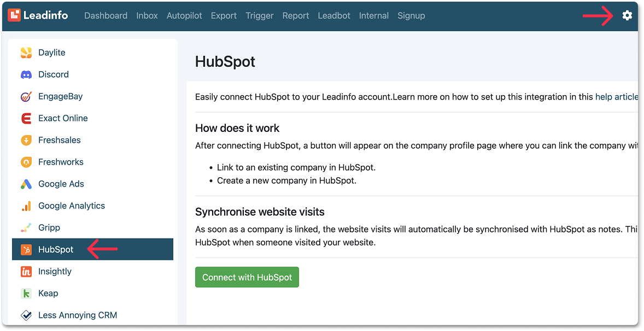This screenshot has height=331, width=644.
Task: Choose Discord in the integrations list
Action: (x=54, y=74)
